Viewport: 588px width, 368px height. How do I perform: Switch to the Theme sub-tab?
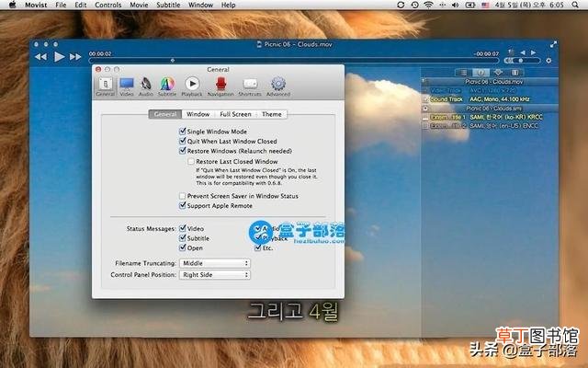pos(272,114)
